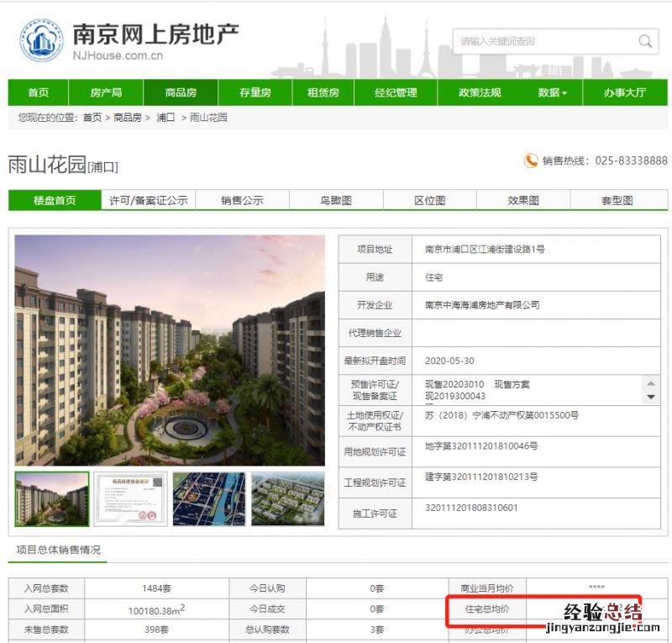Click the hotline number 025-83338888
Screen dimensions: 672x643
[x=632, y=161]
